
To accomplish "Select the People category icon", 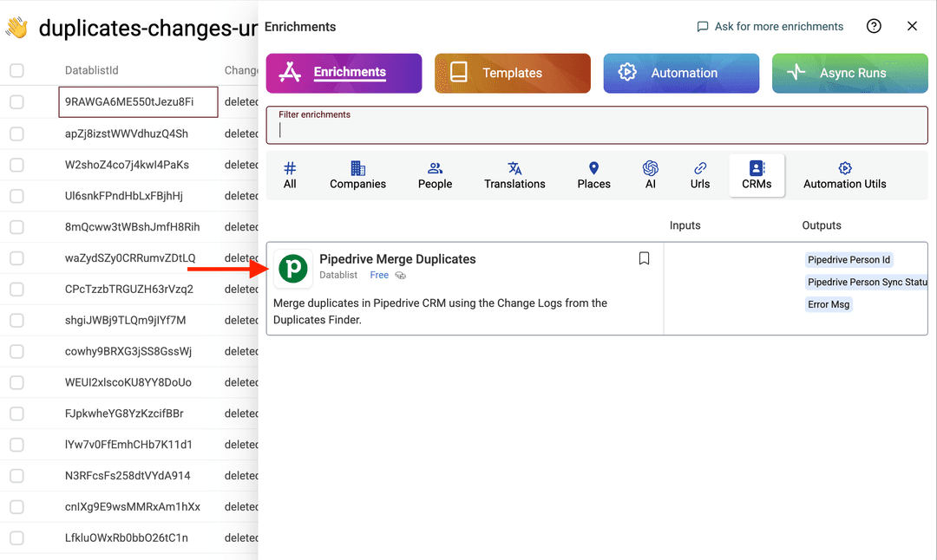I will [x=435, y=168].
